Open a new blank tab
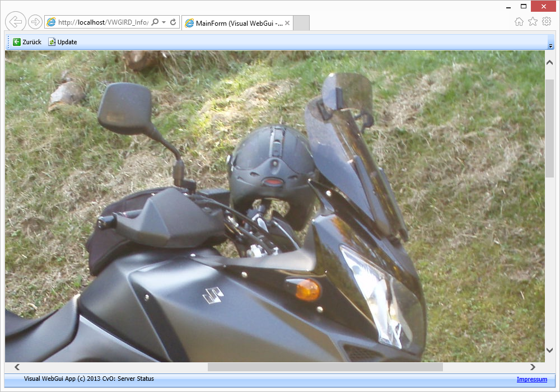 pos(301,23)
